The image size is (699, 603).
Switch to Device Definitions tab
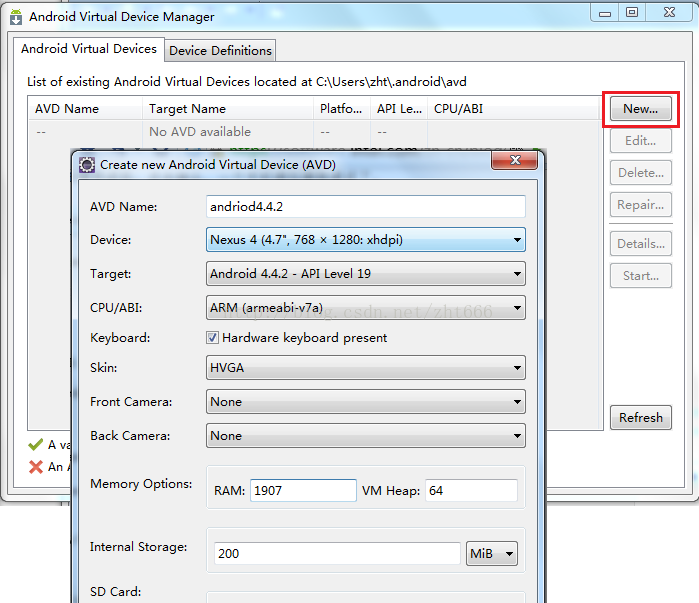pyautogui.click(x=220, y=51)
